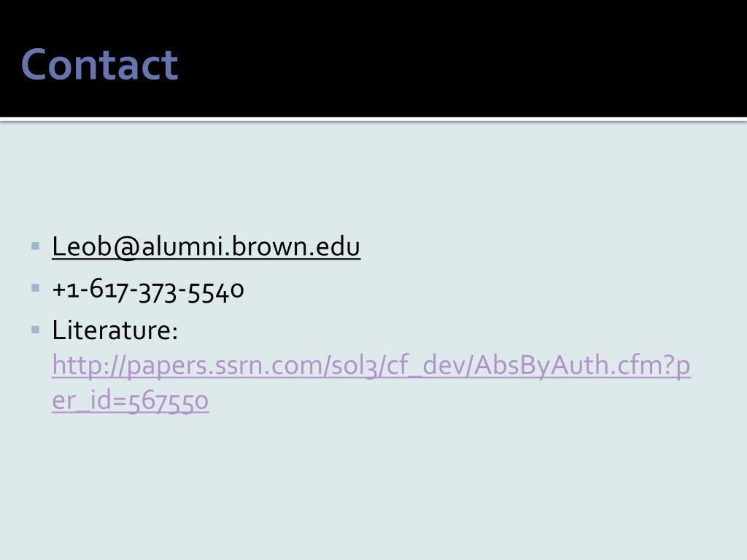Viewport: 747px width, 560px height.
Task: Select the Contact slide title
Action: (99, 64)
